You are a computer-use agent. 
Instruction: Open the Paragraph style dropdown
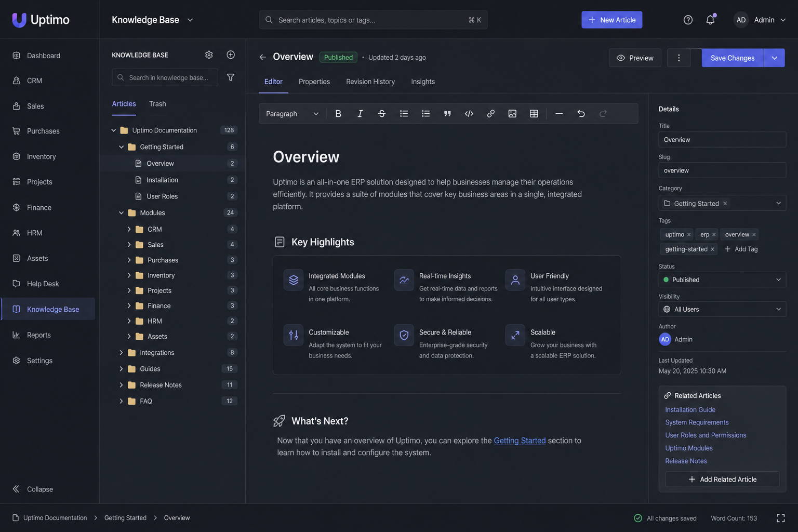[x=292, y=114]
